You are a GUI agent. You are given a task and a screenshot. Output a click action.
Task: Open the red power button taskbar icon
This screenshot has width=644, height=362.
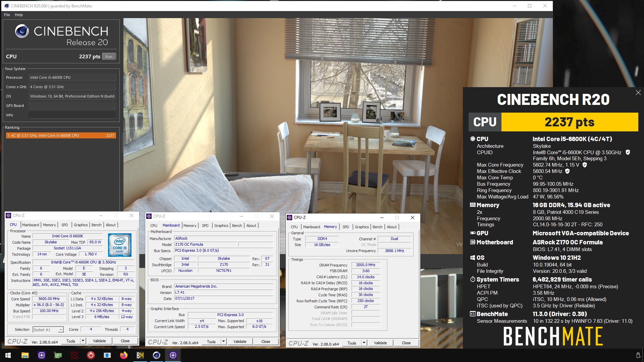[91, 355]
